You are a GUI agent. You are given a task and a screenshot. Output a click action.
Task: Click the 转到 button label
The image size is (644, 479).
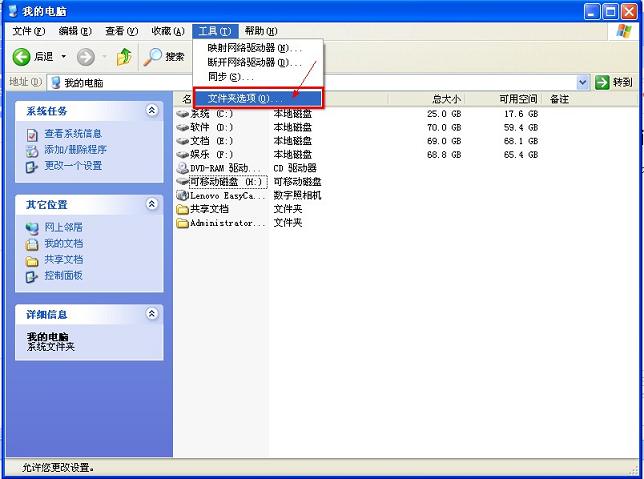(622, 83)
